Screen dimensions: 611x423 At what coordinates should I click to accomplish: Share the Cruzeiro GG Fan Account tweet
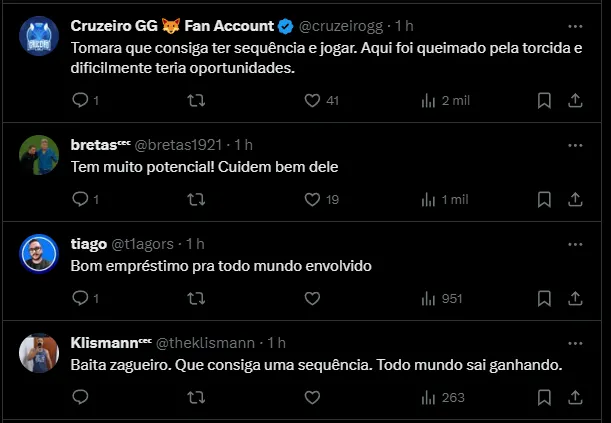(575, 100)
